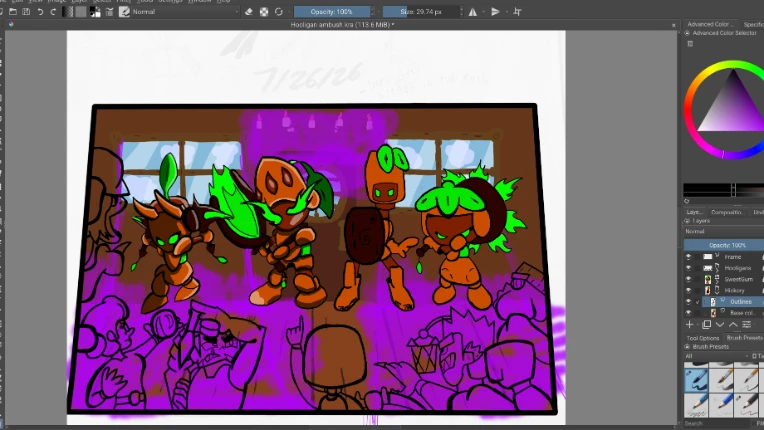Click the layer Opacity 100% slider

coord(724,245)
